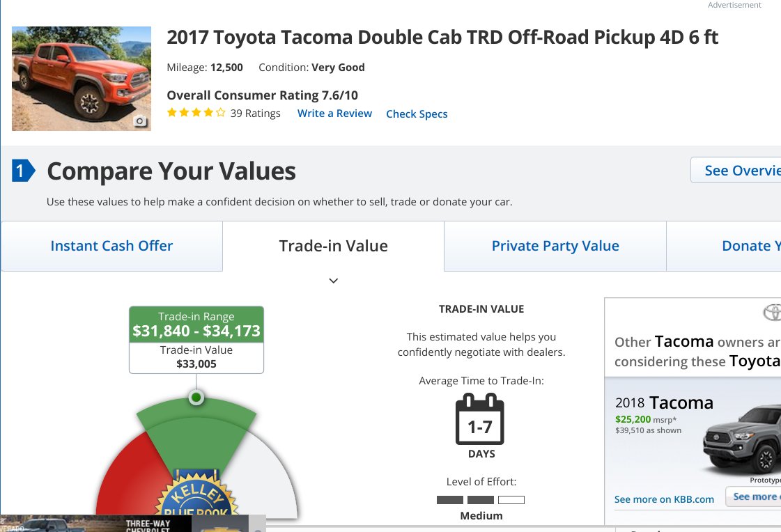Click the See Overview button
Viewport: 781px width, 532px height.
click(736, 170)
